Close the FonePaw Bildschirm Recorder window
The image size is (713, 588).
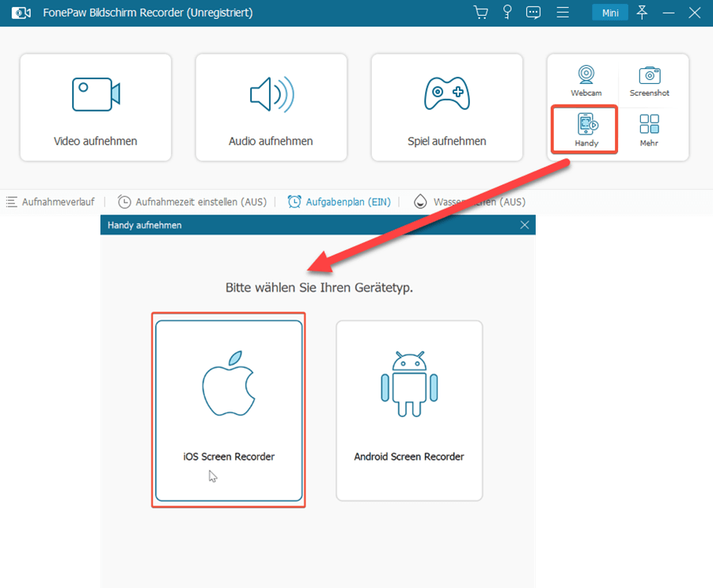tap(694, 13)
